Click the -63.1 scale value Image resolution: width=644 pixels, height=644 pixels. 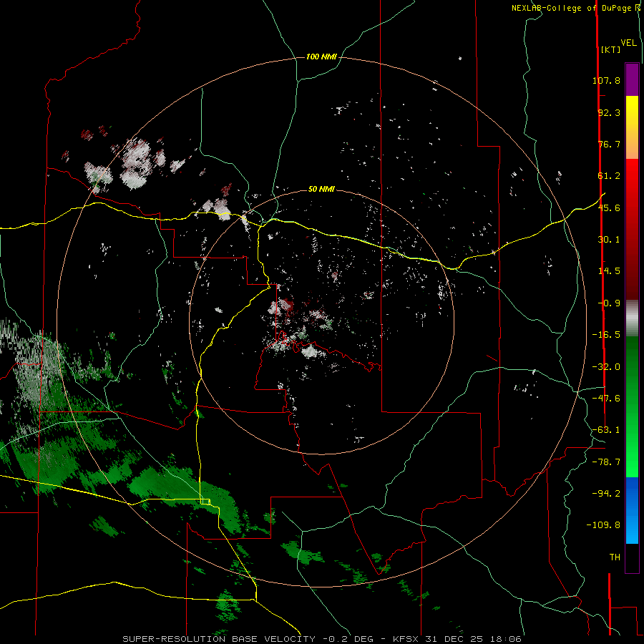coord(606,430)
